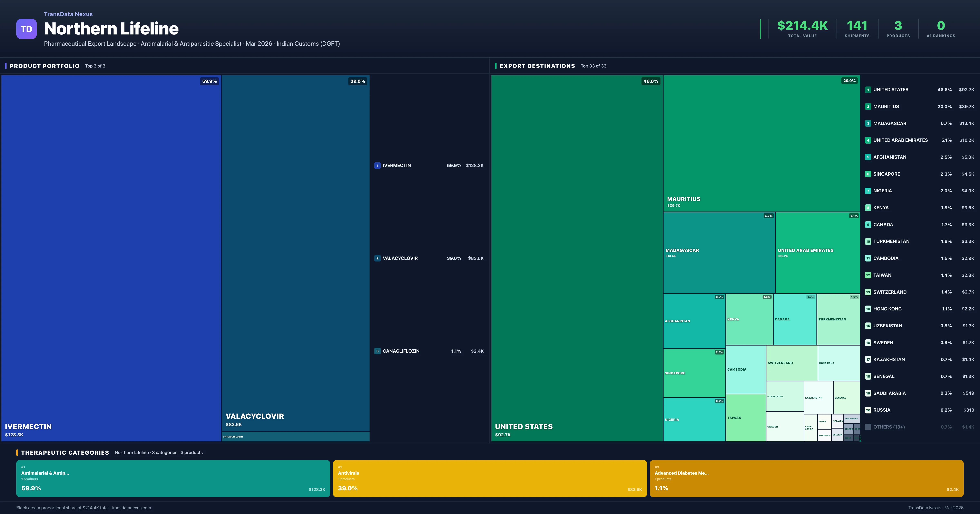This screenshot has width=980, height=514.
Task: Click rank 1 badge beside Ivermectin legend
Action: (377, 165)
